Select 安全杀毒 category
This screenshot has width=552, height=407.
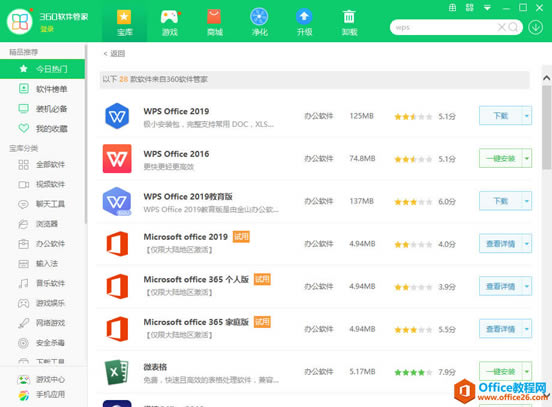(x=42, y=343)
